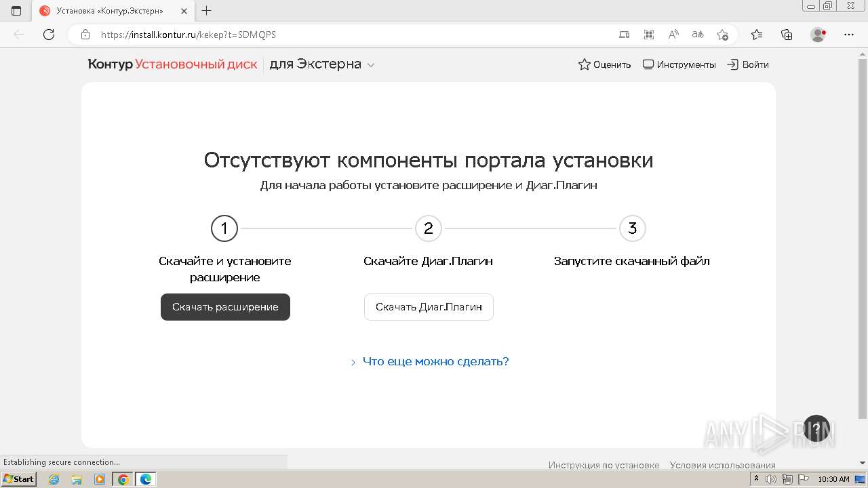
Task: Select the step 3 circle
Action: point(633,228)
